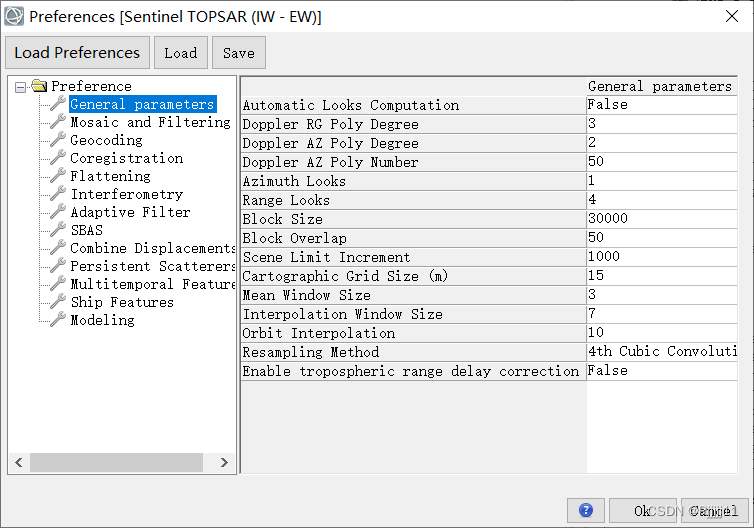
Task: Edit Block Overlap value 50
Action: coord(662,238)
